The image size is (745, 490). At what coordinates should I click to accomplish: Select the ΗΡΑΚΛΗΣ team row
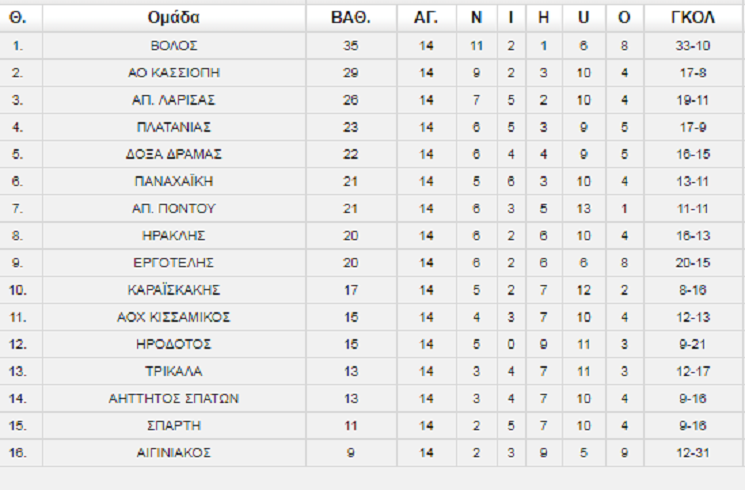[x=174, y=235]
